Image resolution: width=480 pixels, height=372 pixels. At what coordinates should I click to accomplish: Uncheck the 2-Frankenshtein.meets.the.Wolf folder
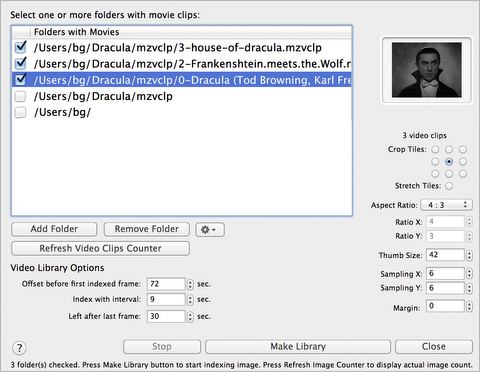click(x=21, y=63)
